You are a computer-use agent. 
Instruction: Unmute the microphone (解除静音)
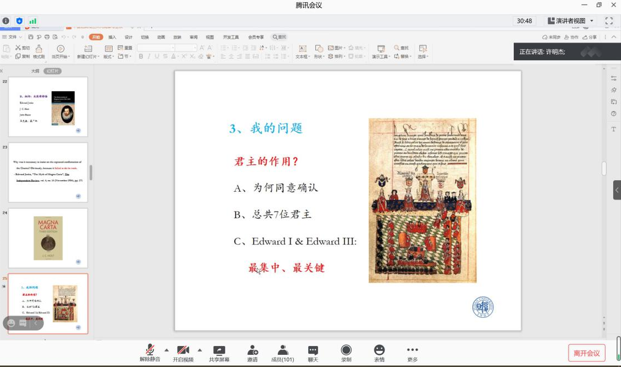pos(150,353)
